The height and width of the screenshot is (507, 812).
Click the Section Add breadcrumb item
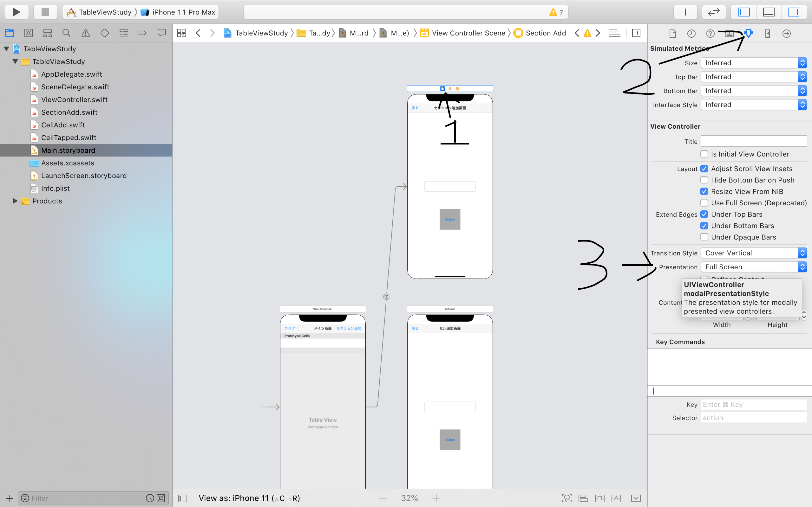click(x=545, y=33)
